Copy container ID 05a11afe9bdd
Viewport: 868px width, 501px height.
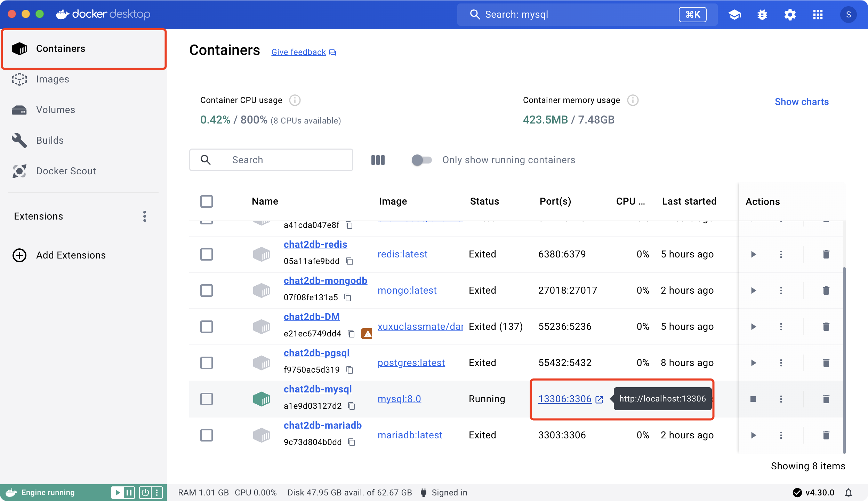tap(349, 261)
